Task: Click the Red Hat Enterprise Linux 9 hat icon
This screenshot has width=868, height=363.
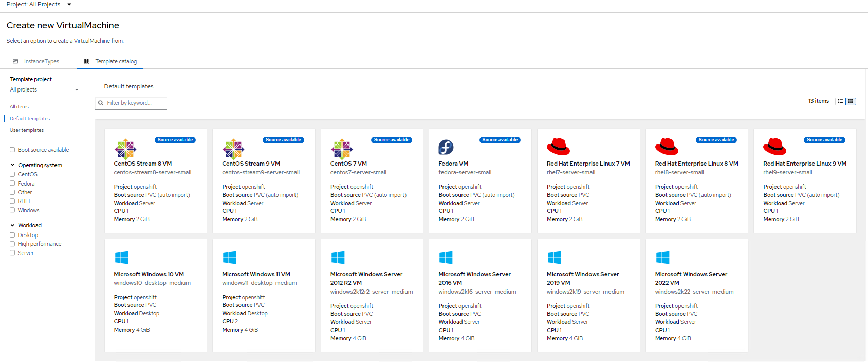Action: coord(774,147)
